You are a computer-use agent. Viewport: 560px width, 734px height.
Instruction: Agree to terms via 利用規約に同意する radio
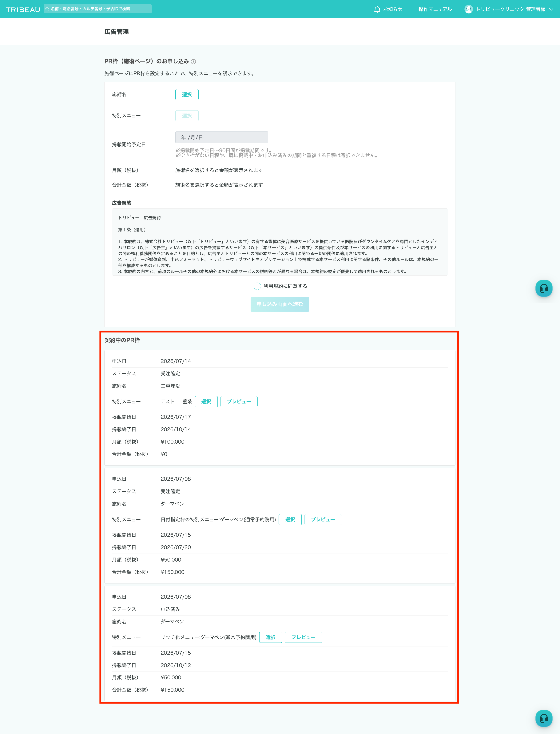[x=257, y=286]
